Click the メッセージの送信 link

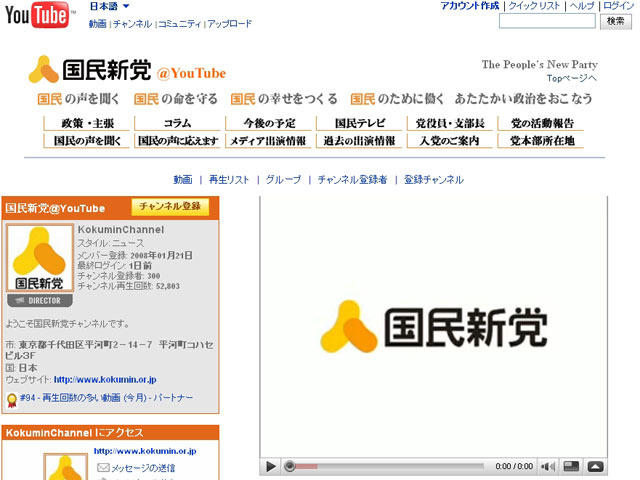(x=143, y=468)
